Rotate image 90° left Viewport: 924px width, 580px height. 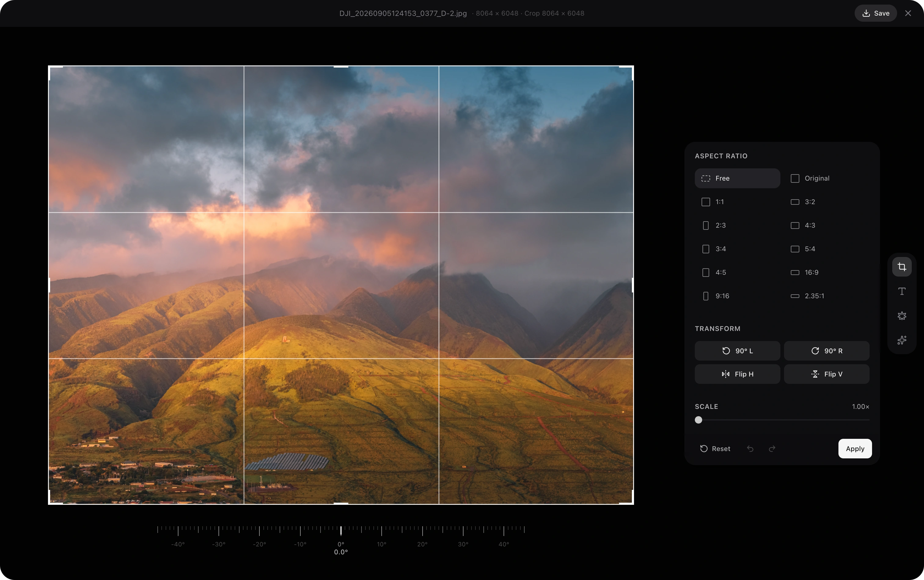click(737, 351)
